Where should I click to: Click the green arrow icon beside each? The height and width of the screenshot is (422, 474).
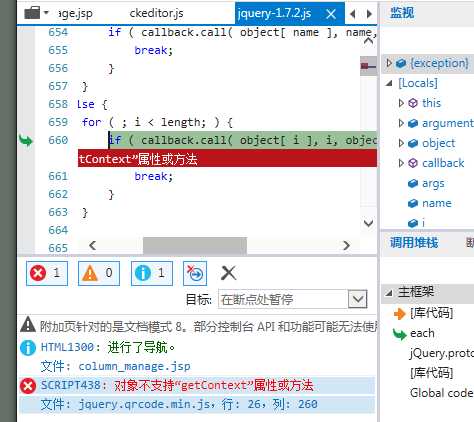coord(400,334)
